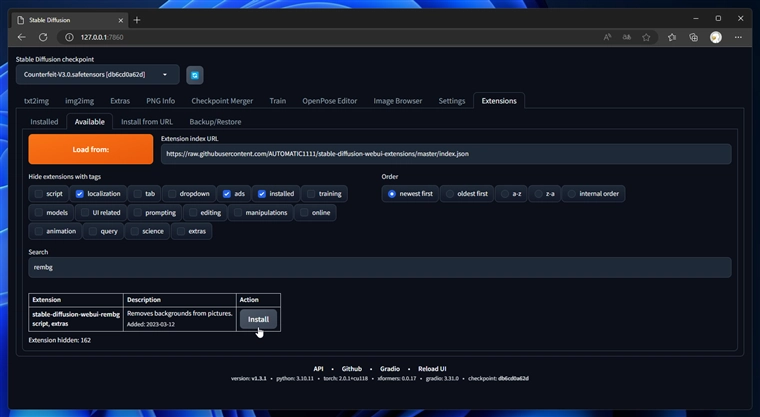Image resolution: width=760 pixels, height=417 pixels.
Task: Close the Stable Diffusion browser tab
Action: 121,20
